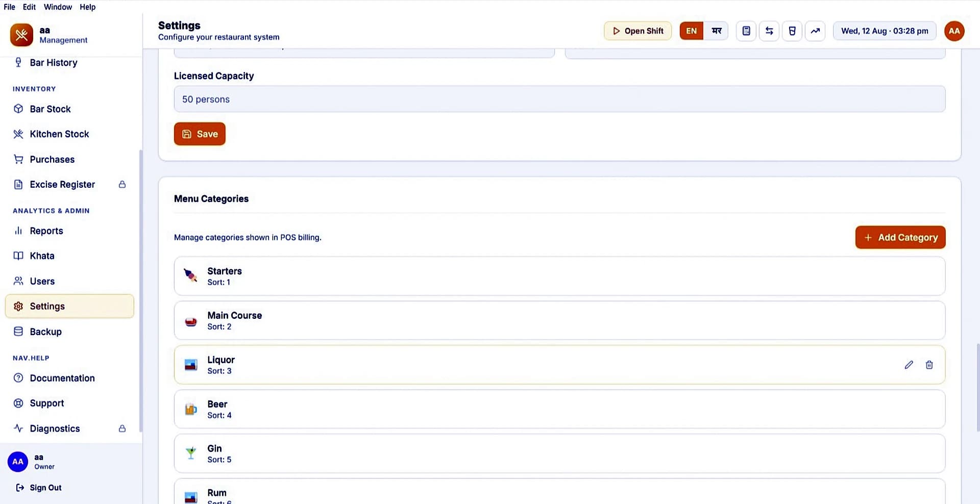Navigate to Kitchen Stock
The height and width of the screenshot is (504, 980).
[x=69, y=134]
